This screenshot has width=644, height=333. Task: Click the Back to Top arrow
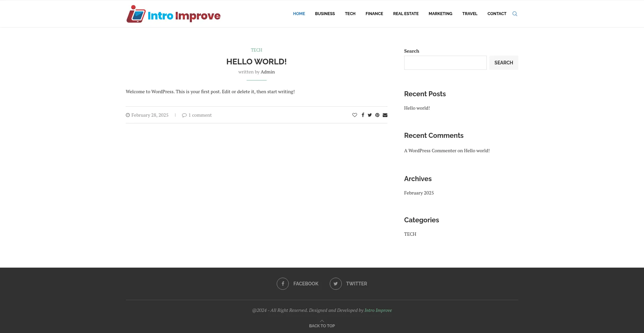[322, 321]
